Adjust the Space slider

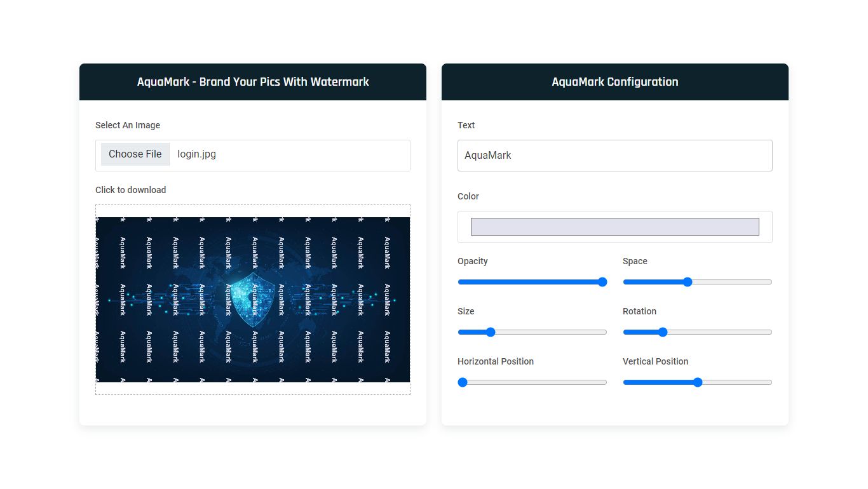tap(698, 282)
